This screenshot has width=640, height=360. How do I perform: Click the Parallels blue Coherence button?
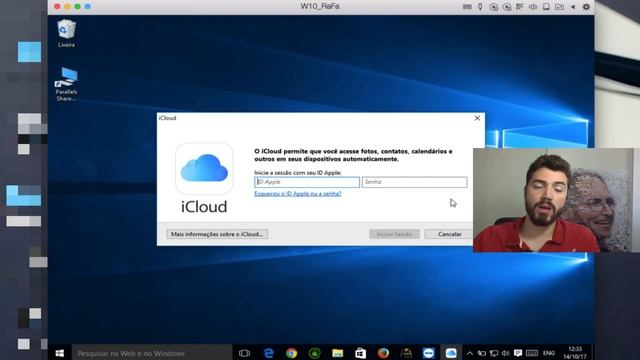click(87, 7)
